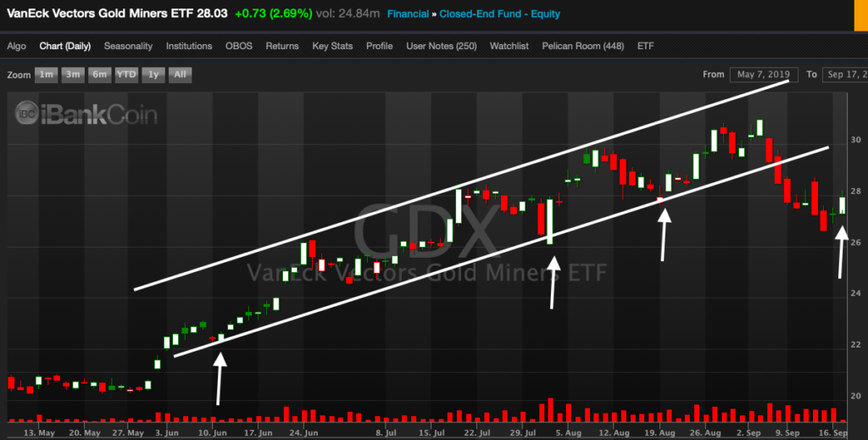Screen dimensions: 868x440
Task: Open the Watchlist tab
Action: [509, 46]
